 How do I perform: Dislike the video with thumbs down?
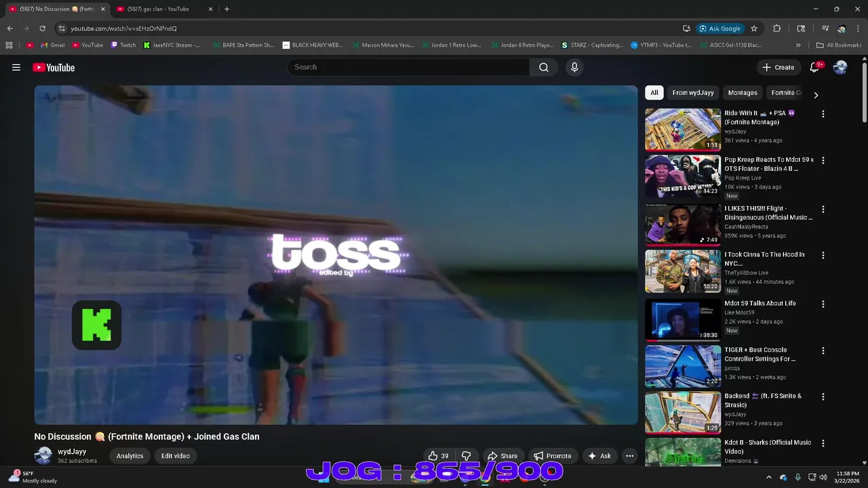pos(467,456)
